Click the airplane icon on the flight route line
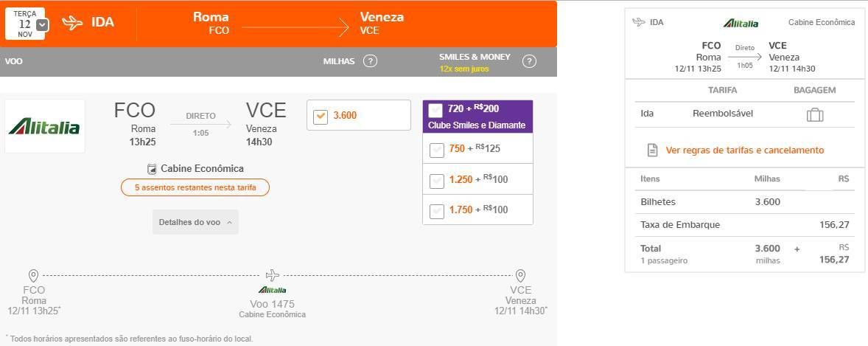 pyautogui.click(x=273, y=275)
